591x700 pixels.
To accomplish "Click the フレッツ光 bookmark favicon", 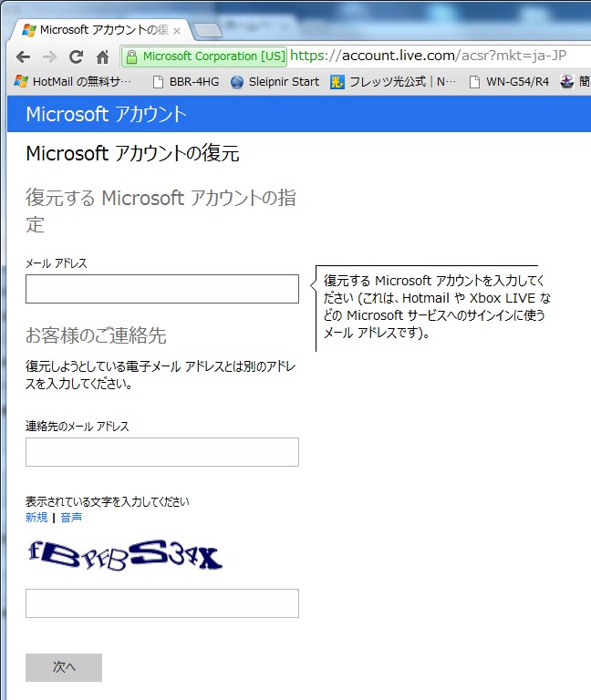I will pos(337,82).
